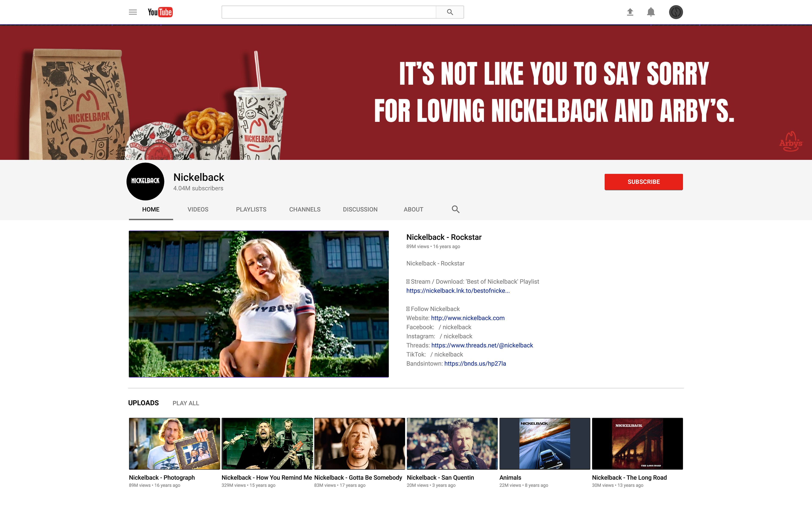The height and width of the screenshot is (519, 812).
Task: Click the 'Follow Nickelback' description line
Action: (433, 309)
